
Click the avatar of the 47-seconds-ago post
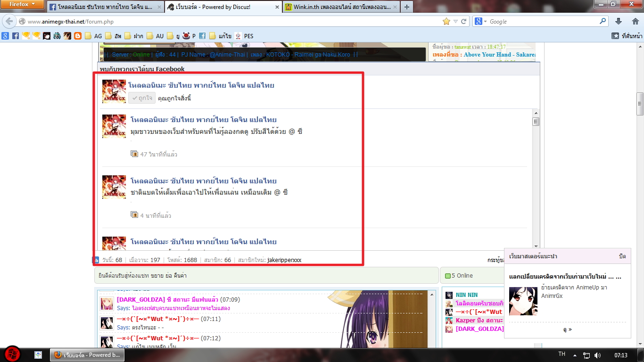[x=114, y=126]
